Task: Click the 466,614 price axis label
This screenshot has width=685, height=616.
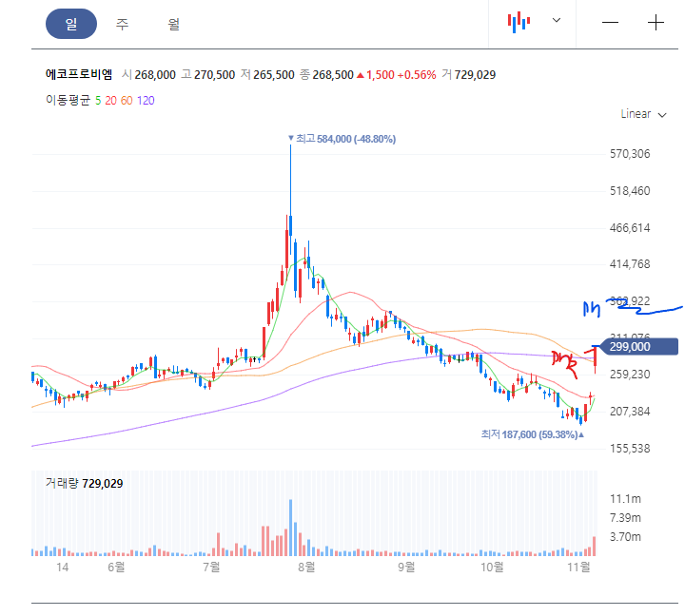Action: click(630, 228)
